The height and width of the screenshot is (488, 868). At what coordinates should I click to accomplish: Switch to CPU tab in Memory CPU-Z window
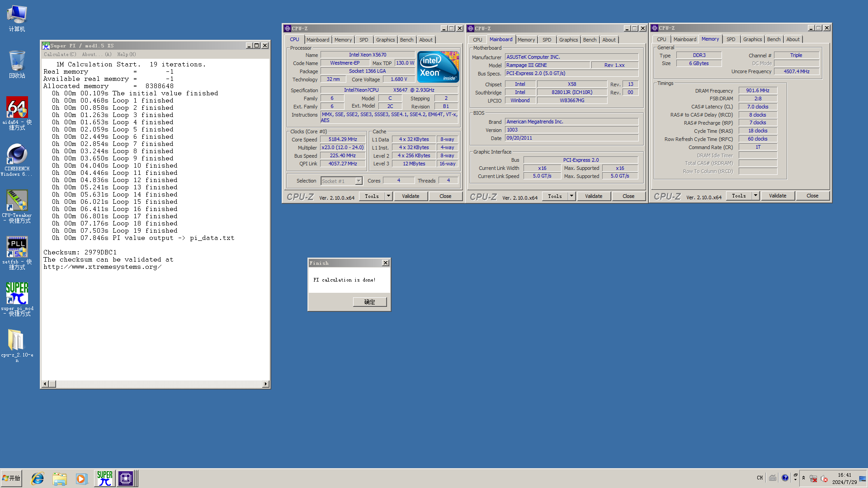(x=661, y=39)
